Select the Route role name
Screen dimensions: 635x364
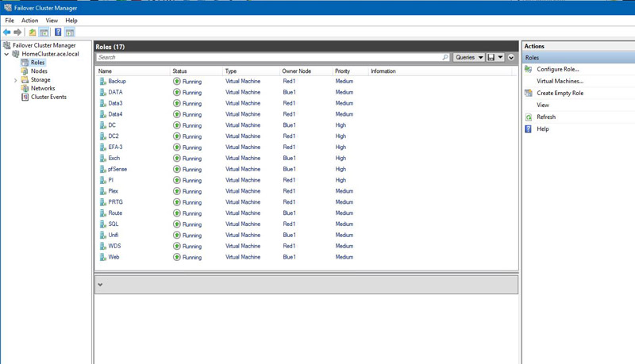click(115, 213)
